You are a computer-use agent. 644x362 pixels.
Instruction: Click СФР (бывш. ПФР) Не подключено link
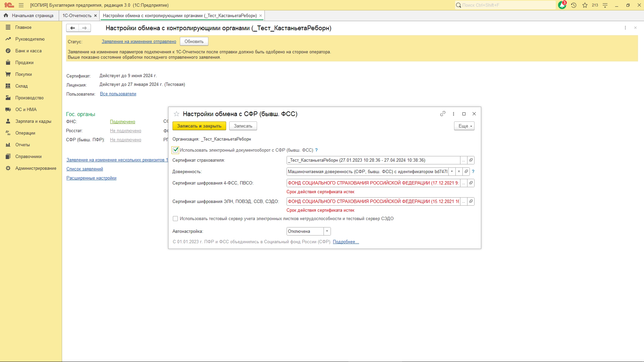point(126,140)
